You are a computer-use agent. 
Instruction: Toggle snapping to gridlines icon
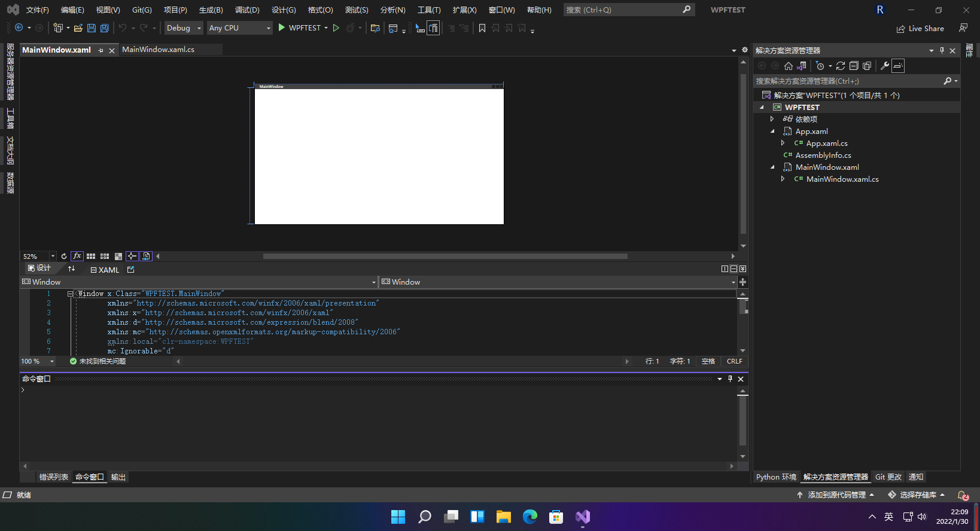click(105, 256)
